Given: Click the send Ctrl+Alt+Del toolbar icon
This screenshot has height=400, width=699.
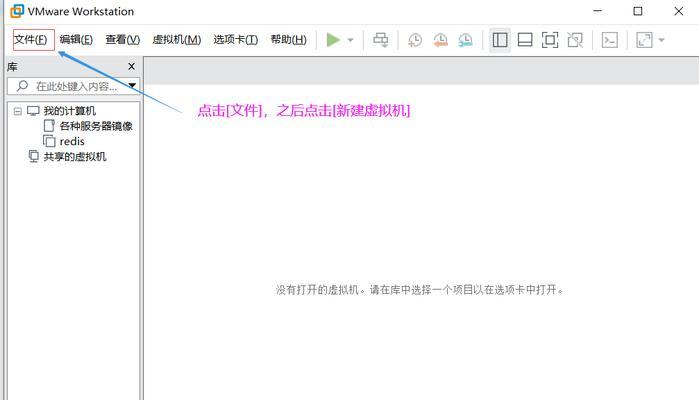Looking at the screenshot, I should click(380, 40).
